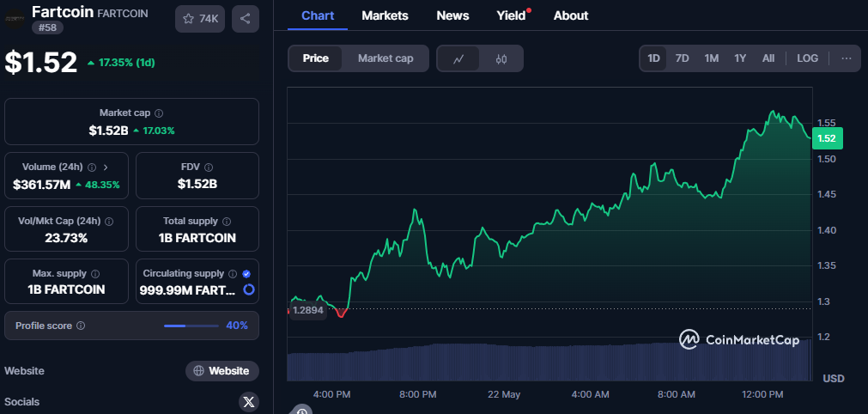Click the 8:00 PM label on time axis
This screenshot has width=868, height=414.
point(417,394)
